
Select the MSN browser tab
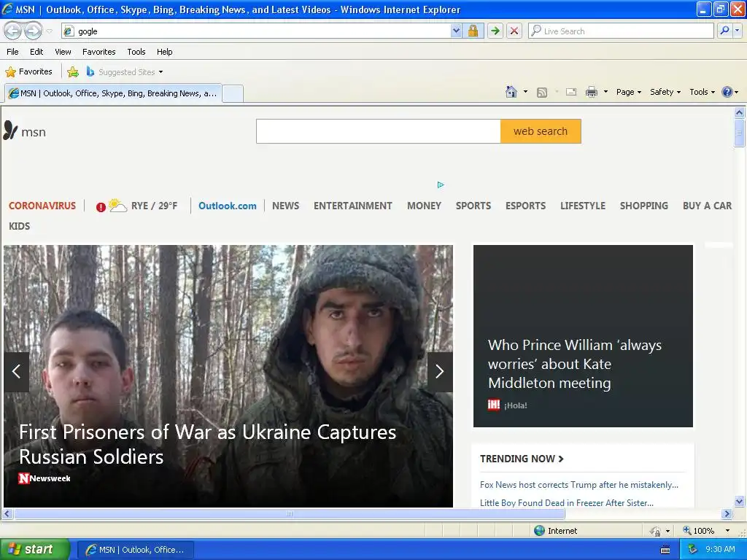113,93
